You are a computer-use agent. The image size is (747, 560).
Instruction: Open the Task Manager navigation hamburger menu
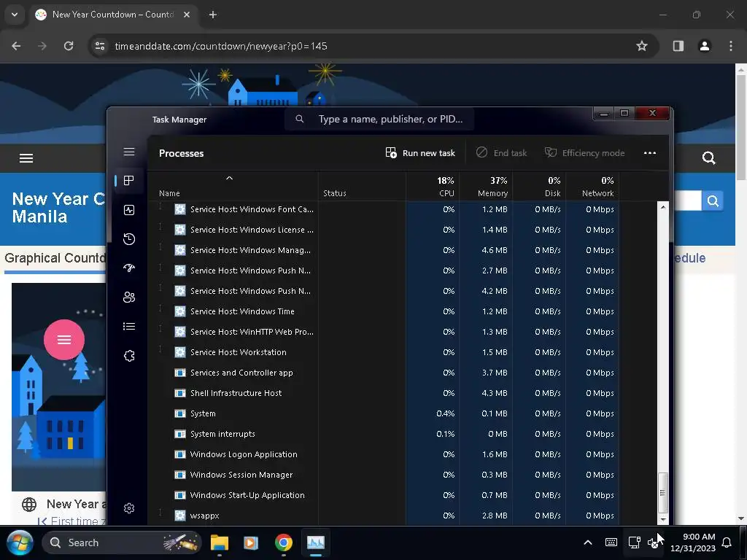click(x=129, y=152)
